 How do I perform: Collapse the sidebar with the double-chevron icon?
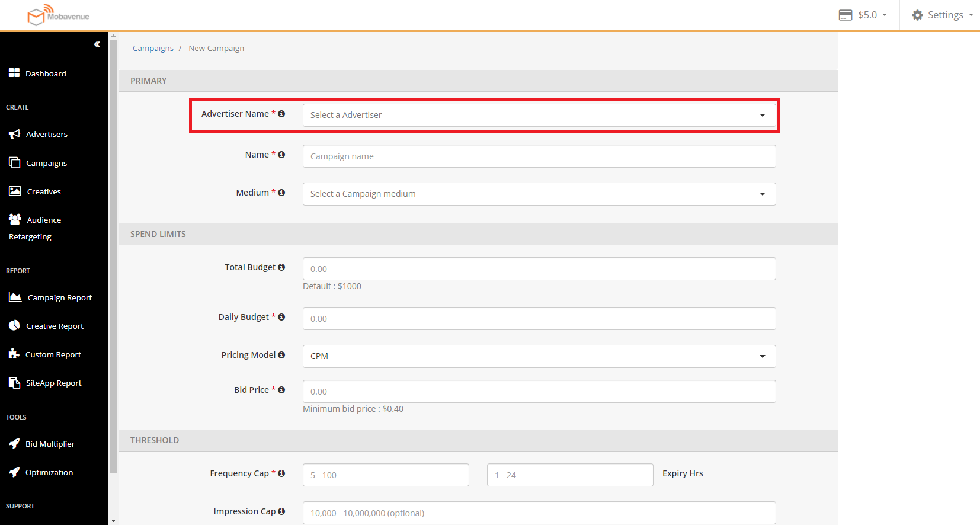[x=97, y=44]
